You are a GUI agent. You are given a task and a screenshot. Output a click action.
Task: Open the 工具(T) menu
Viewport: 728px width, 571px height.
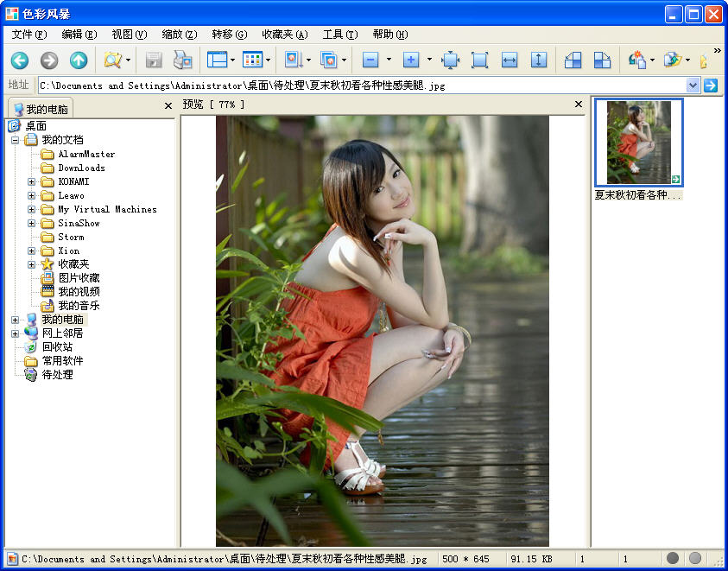[x=339, y=35]
